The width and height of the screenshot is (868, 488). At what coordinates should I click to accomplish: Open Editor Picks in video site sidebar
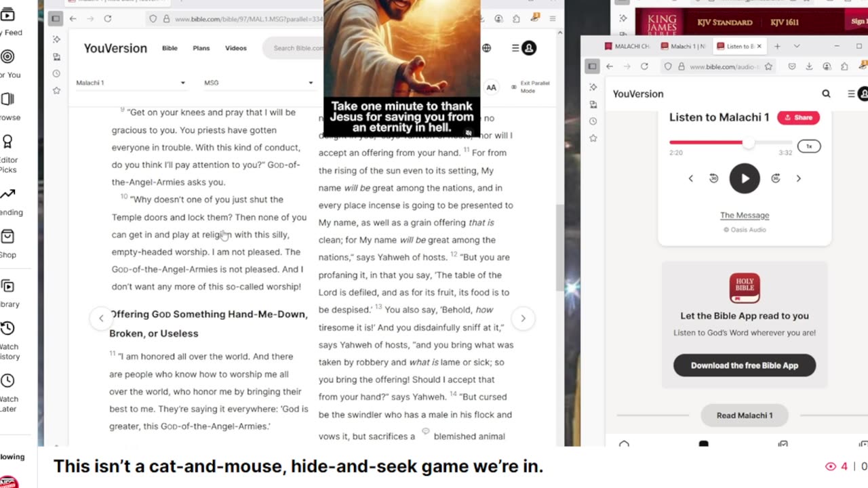pos(8,154)
